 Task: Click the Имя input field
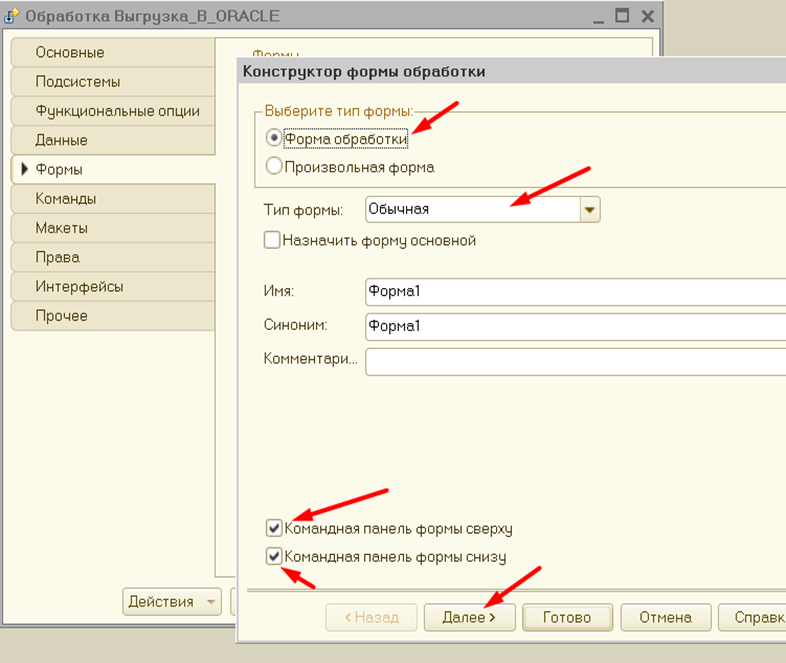[x=575, y=292]
